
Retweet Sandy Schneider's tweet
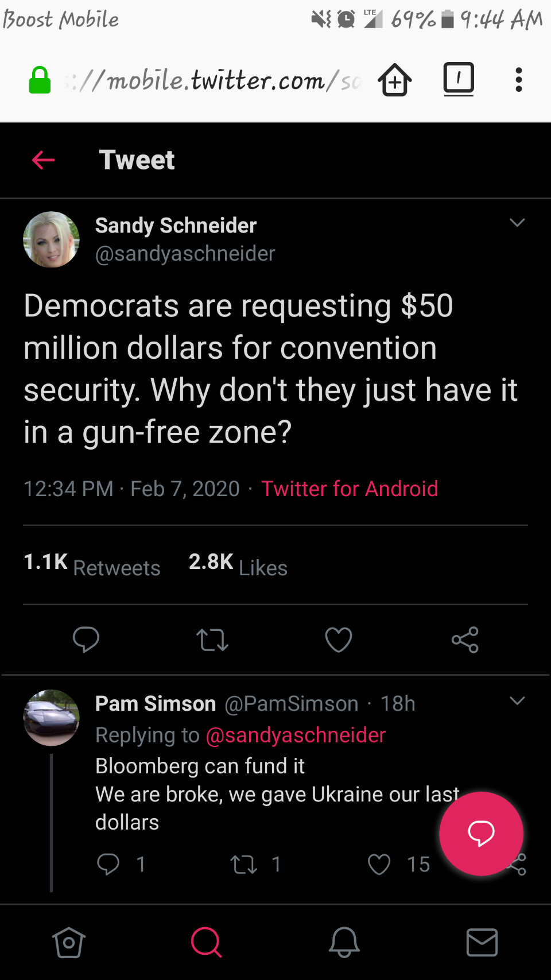coord(212,640)
